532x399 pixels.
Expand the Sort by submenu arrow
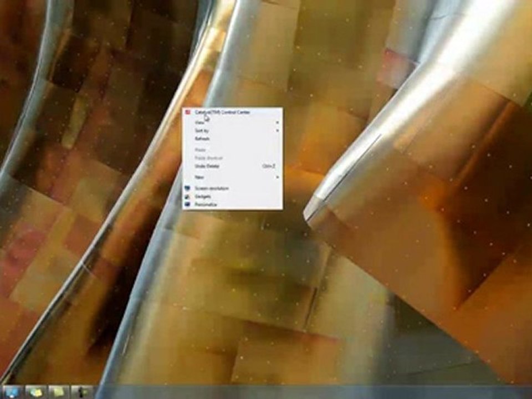coord(277,131)
